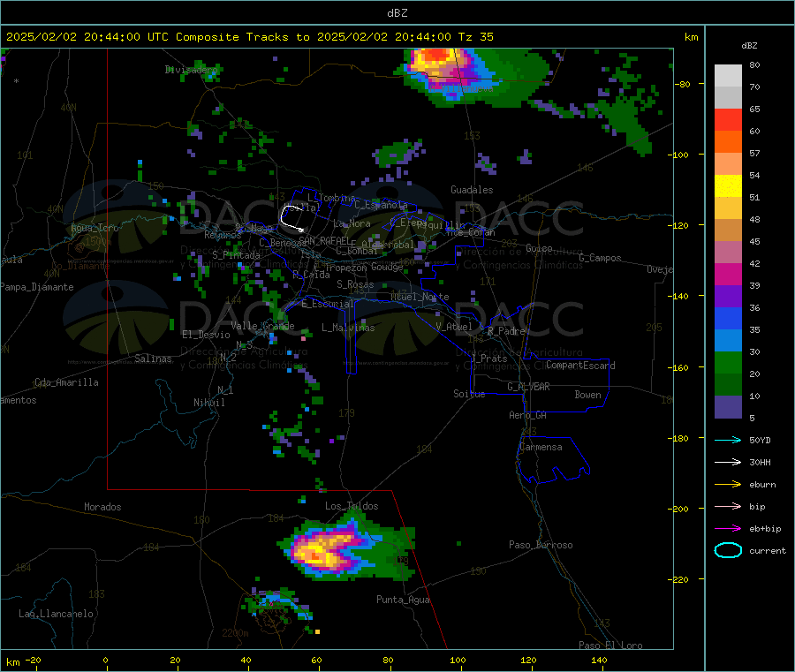Viewport: 795px width, 672px height.
Task: Click the Carmensa map label
Action: coord(541,448)
